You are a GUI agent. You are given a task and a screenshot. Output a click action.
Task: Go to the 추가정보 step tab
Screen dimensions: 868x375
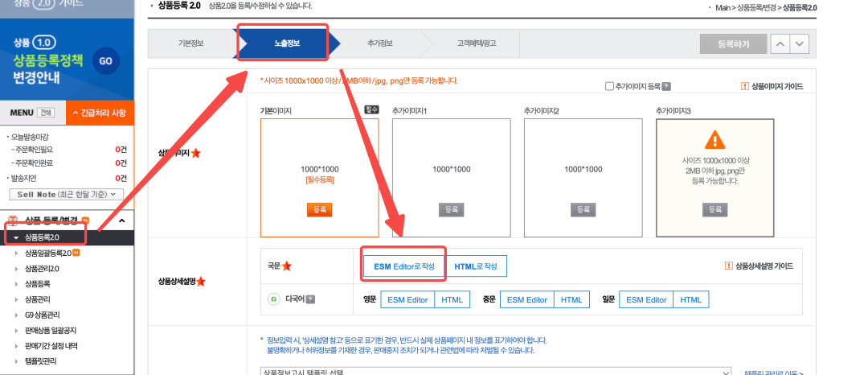click(379, 43)
